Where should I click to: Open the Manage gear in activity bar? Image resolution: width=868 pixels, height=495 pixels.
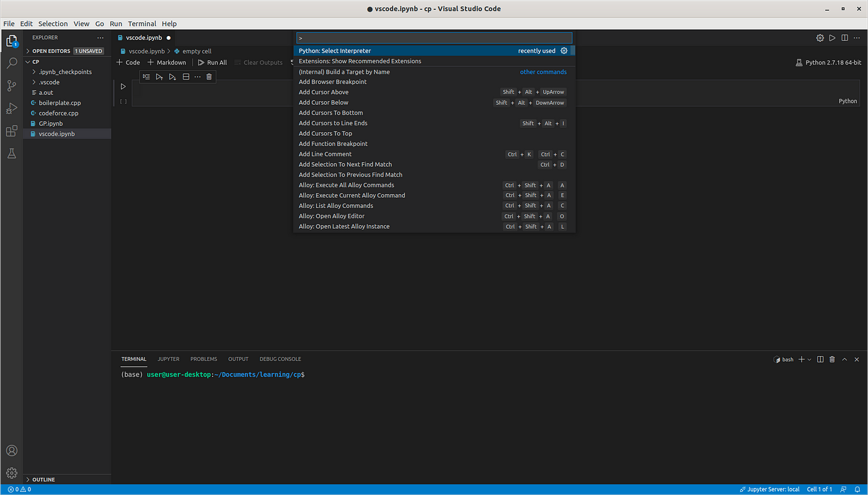12,473
